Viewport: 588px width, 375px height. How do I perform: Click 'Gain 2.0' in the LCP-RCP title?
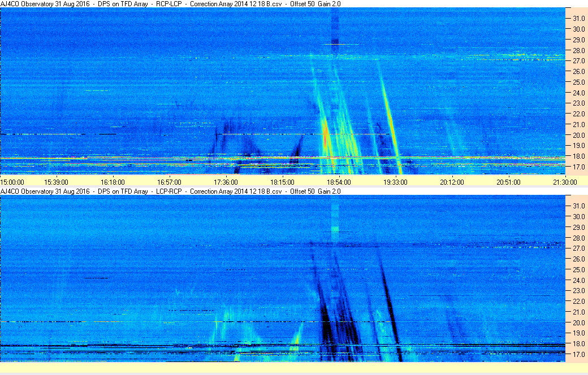click(329, 191)
